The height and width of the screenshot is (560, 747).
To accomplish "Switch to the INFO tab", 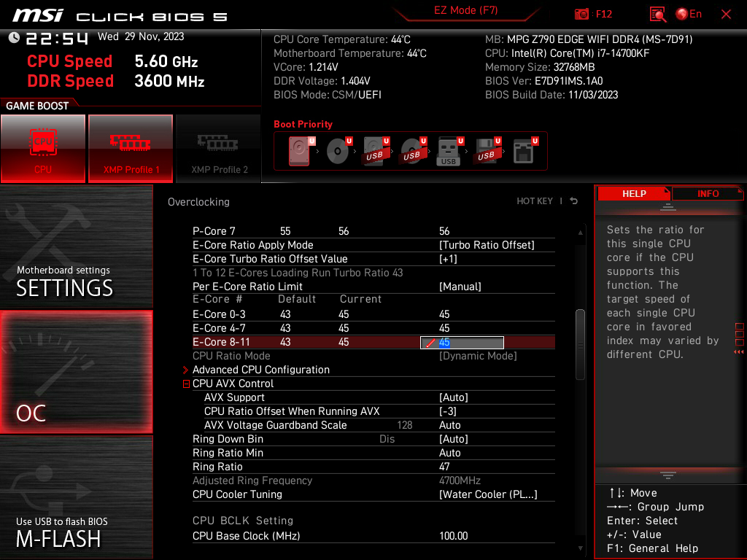I will (708, 194).
